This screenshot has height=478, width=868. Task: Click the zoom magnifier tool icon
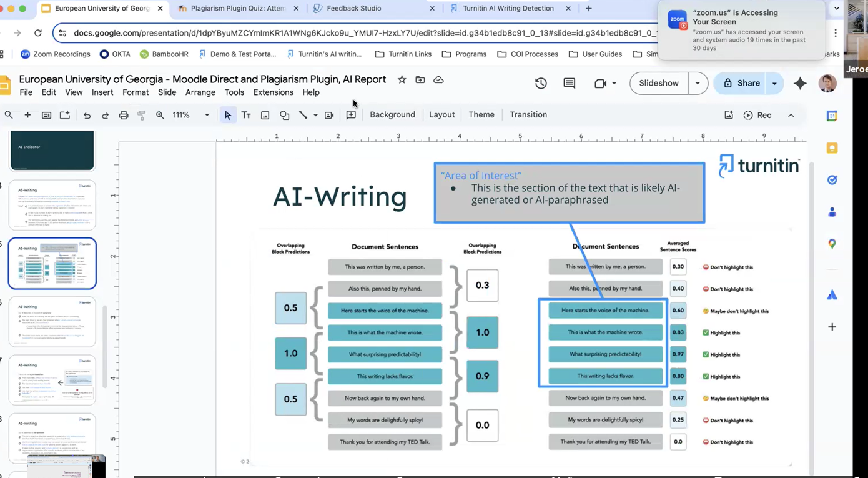tap(160, 115)
